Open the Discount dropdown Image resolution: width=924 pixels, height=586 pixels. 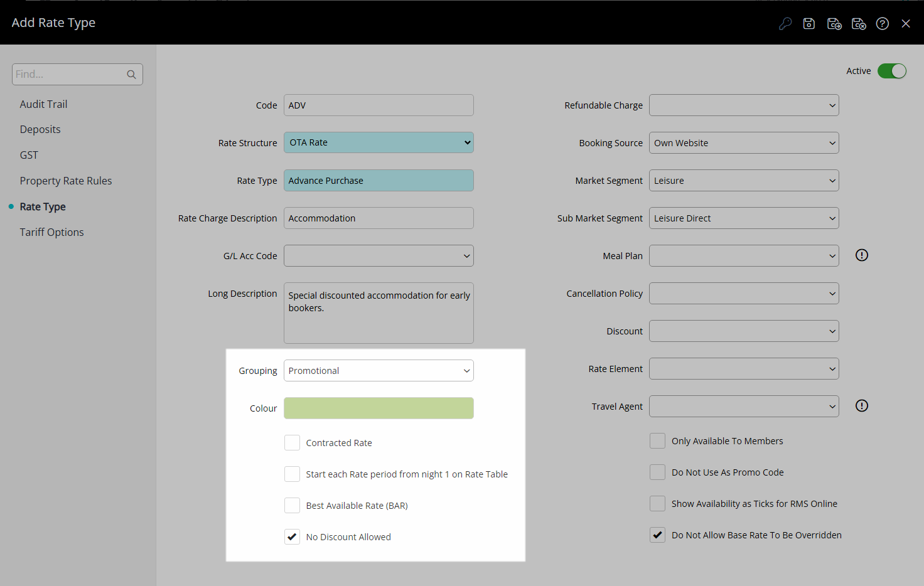744,331
